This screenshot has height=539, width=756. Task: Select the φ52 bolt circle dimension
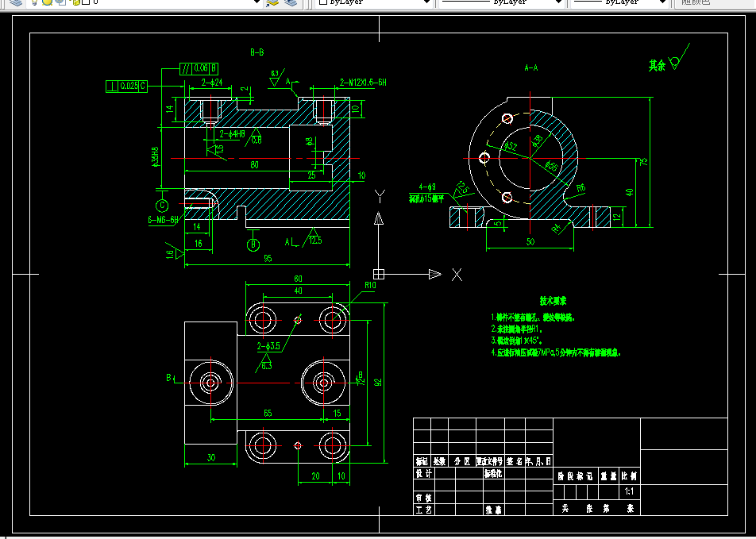coord(510,147)
